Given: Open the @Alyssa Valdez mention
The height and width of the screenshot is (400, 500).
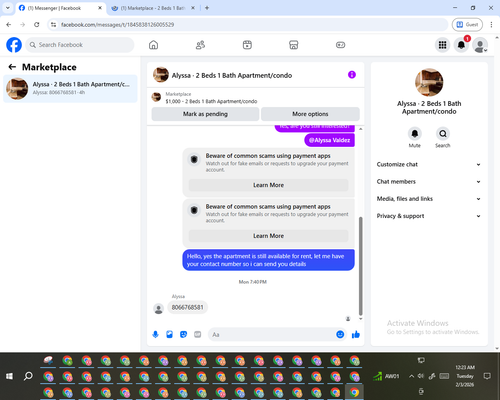Looking at the screenshot, I should pos(329,140).
